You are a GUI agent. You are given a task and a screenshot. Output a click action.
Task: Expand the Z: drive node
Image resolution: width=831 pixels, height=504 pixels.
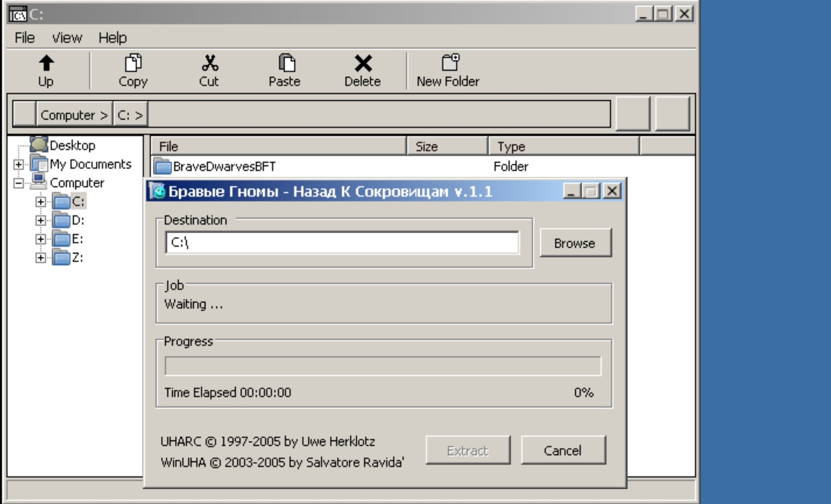pyautogui.click(x=41, y=258)
